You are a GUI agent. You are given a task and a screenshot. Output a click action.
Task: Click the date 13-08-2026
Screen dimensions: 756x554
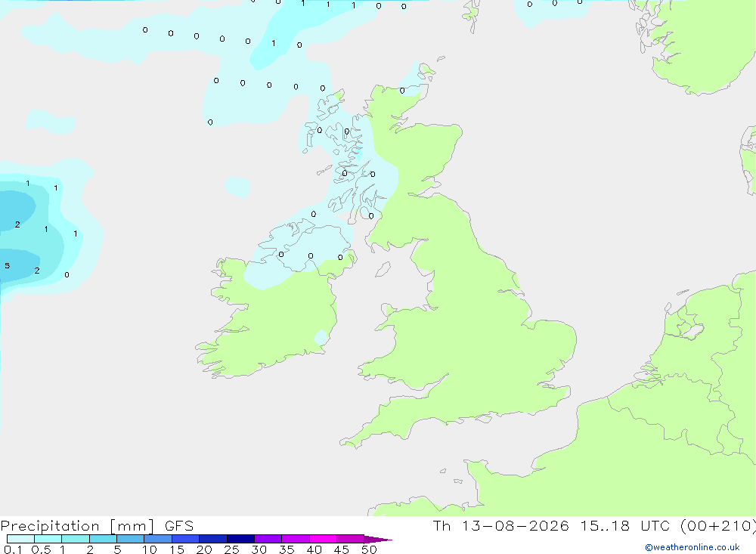pos(516,525)
